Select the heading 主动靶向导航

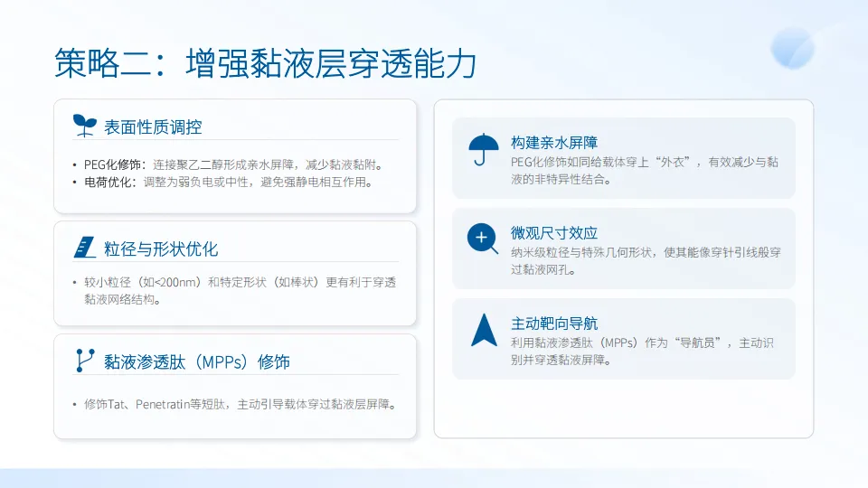click(554, 324)
